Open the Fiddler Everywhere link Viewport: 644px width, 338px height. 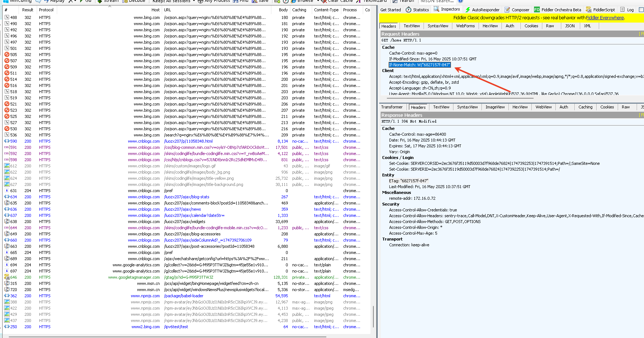(605, 17)
